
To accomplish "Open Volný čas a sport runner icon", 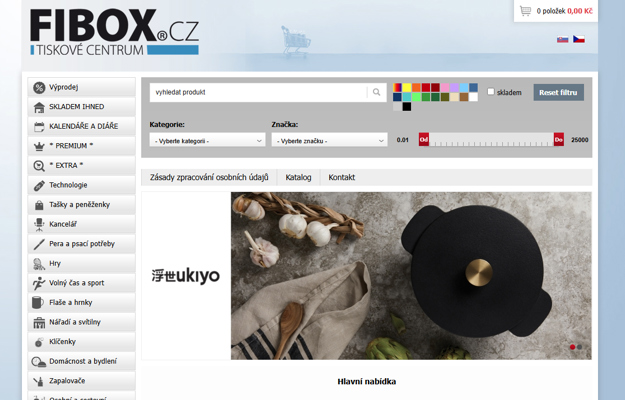I will click(39, 283).
